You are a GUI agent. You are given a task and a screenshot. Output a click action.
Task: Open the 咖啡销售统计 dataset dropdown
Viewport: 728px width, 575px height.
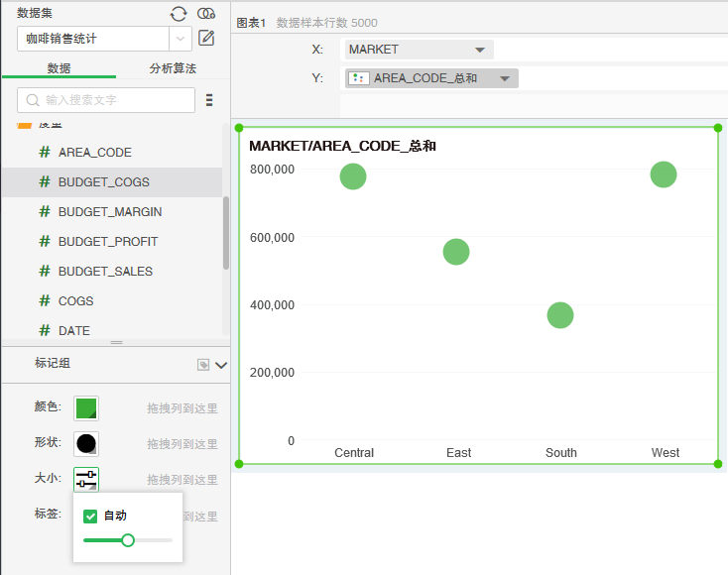coord(181,39)
